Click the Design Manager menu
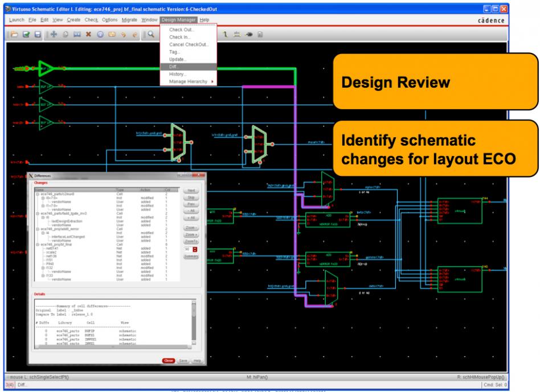This screenshot has height=392, width=540. pos(178,20)
